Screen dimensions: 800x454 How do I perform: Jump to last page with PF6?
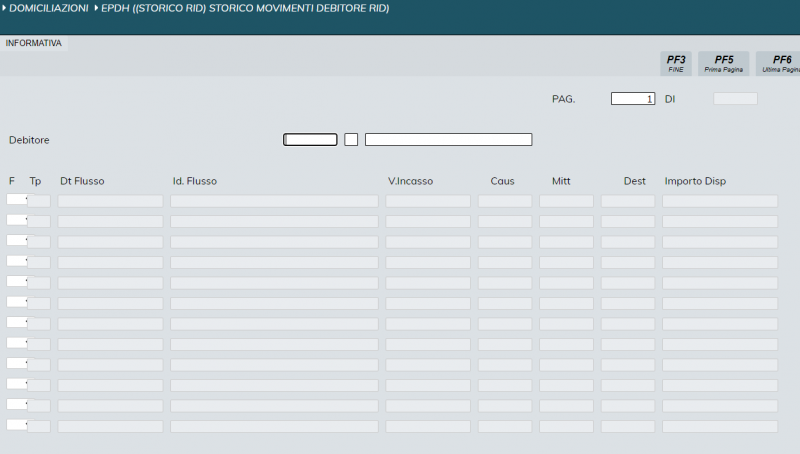tap(780, 63)
